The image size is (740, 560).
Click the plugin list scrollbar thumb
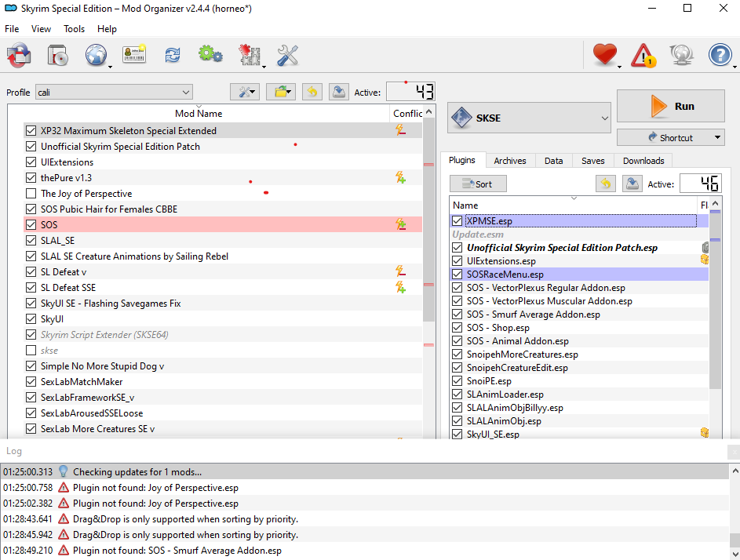click(x=715, y=300)
